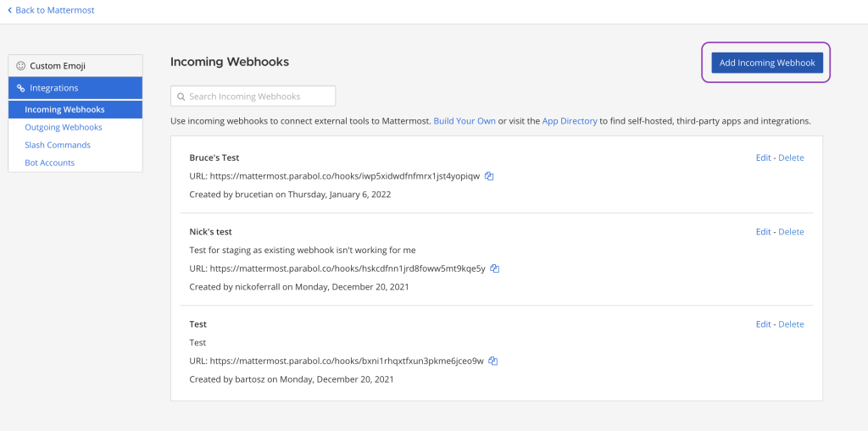Edit the Bruce's Test webhook
Screen dimensions: 868x431
[764, 157]
